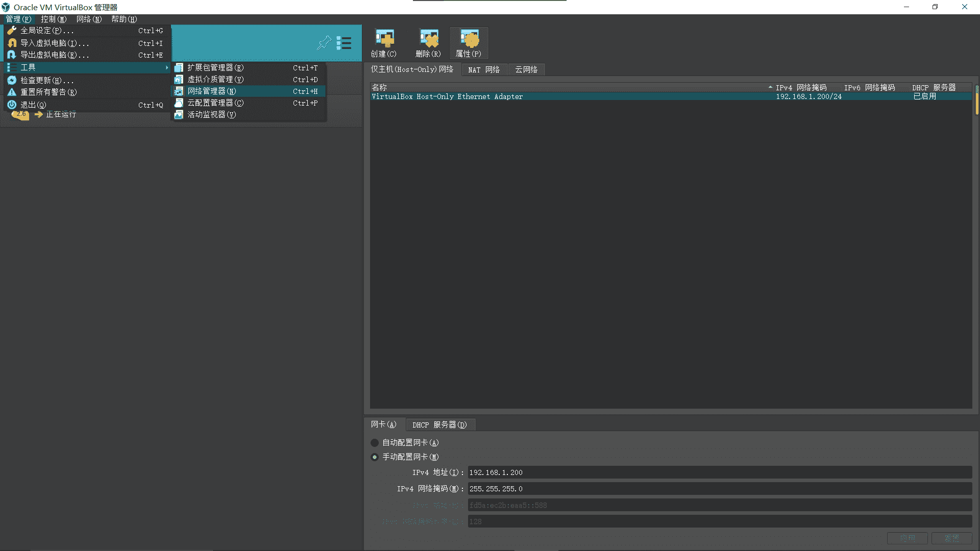Open the 控制(M) menu

pyautogui.click(x=54, y=19)
